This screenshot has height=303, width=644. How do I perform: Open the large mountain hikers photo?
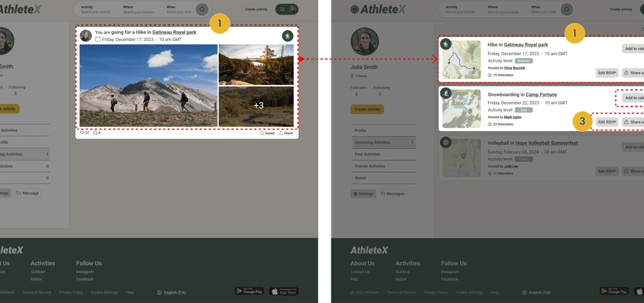tap(148, 86)
